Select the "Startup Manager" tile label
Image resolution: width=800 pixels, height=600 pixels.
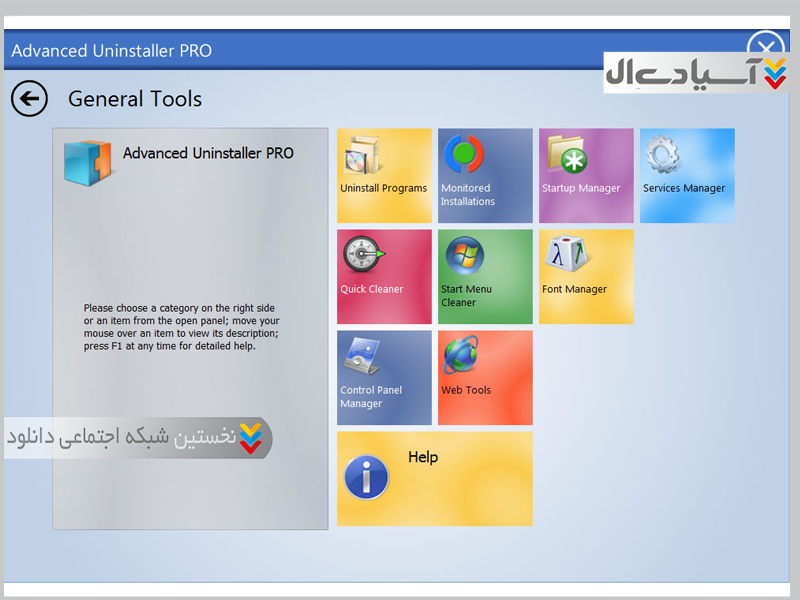click(581, 189)
